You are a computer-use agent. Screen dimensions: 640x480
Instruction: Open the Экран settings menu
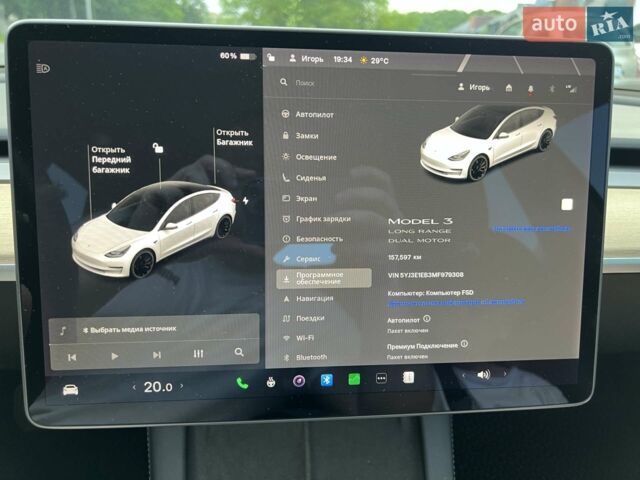[300, 198]
